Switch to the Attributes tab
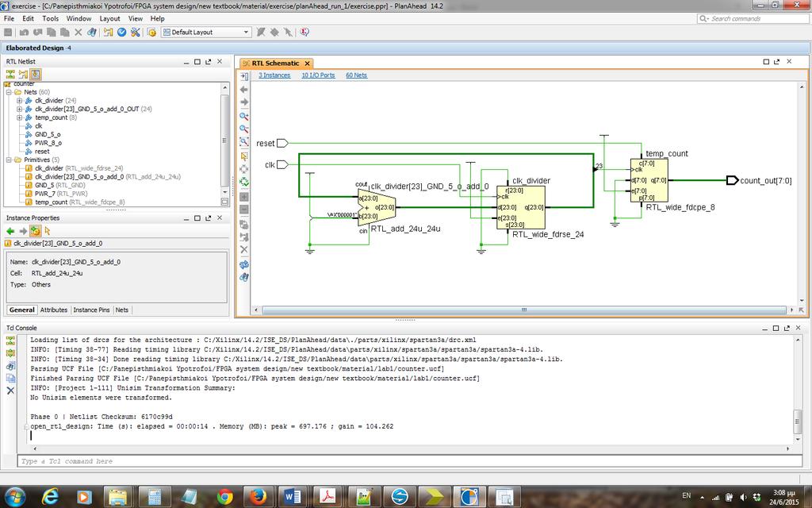The height and width of the screenshot is (508, 812). click(x=54, y=310)
